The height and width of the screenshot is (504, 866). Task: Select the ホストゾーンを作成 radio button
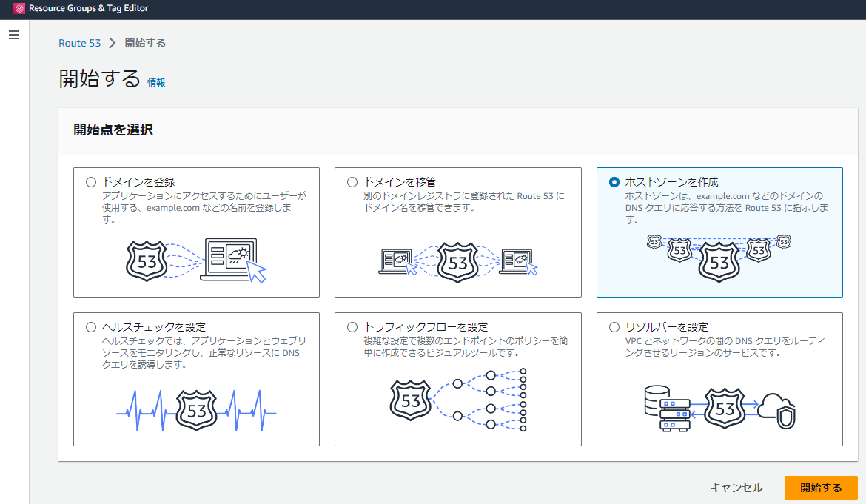pos(614,182)
